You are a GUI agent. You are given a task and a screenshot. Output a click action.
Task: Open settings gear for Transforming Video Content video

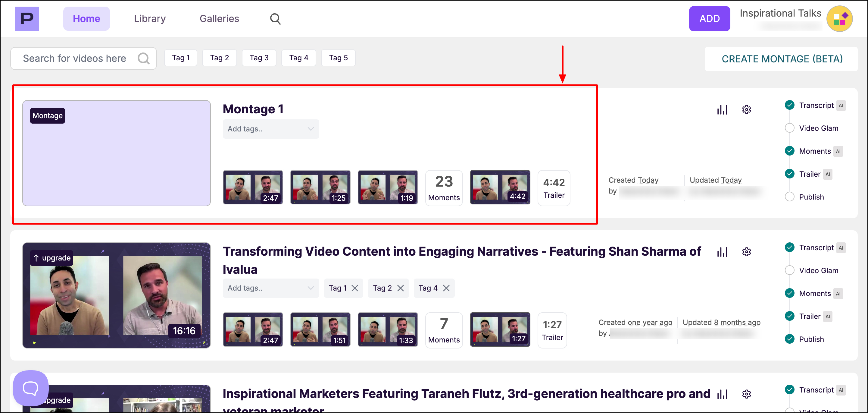(x=746, y=252)
